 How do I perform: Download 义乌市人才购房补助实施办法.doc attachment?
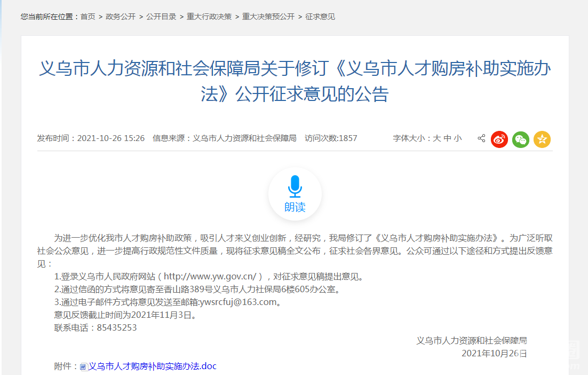[153, 366]
